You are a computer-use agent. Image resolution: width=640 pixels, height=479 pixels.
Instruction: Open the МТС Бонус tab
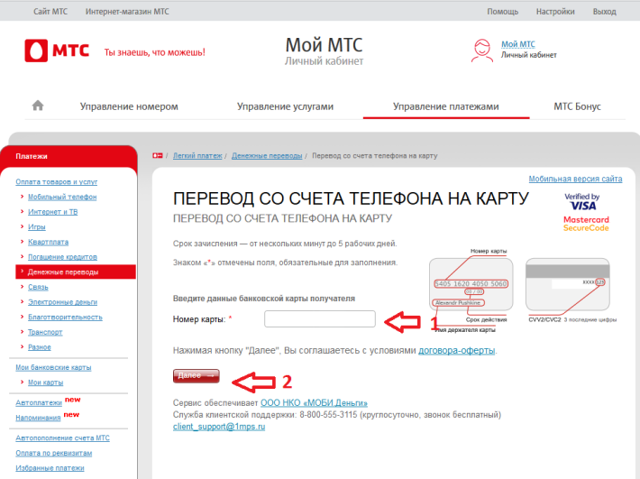577,106
